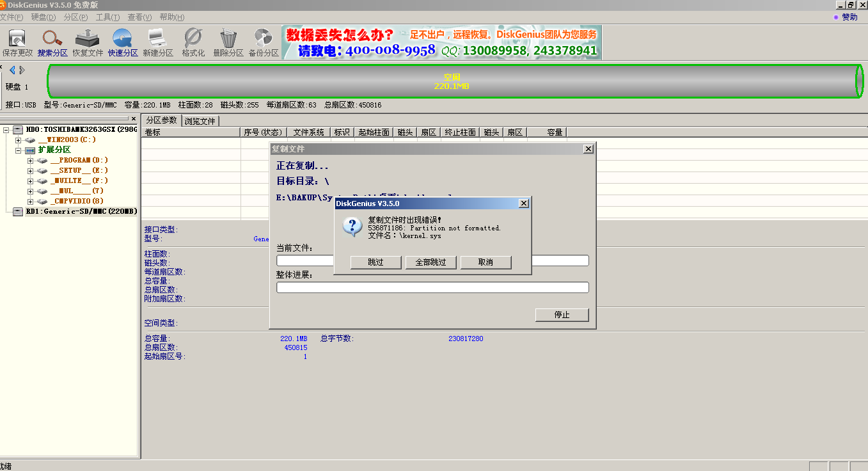
Task: Click the 卷标 column header
Action: (191, 132)
